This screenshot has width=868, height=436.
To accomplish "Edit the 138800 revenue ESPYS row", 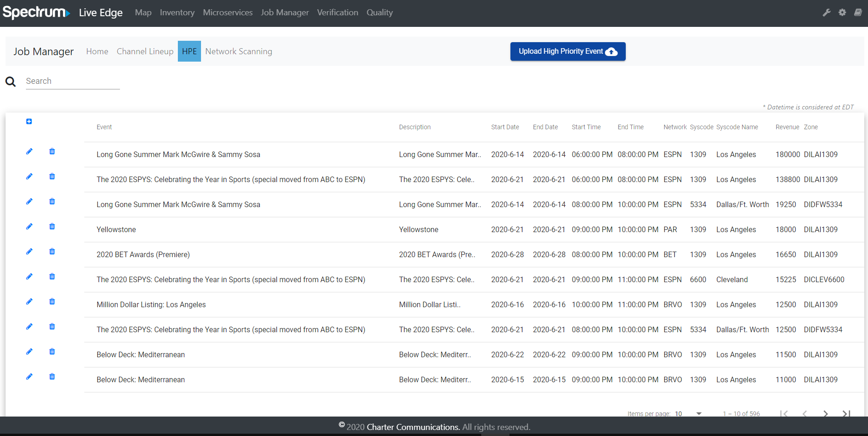I will tap(29, 177).
